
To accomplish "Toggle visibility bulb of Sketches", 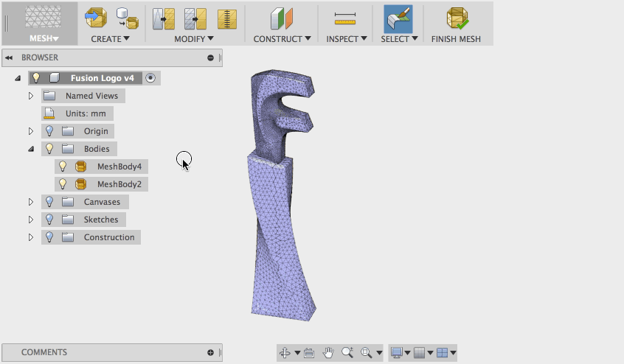I will (49, 219).
